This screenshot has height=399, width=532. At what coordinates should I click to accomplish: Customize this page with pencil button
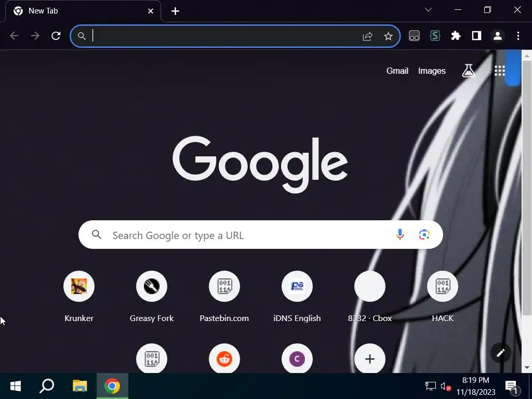500,353
